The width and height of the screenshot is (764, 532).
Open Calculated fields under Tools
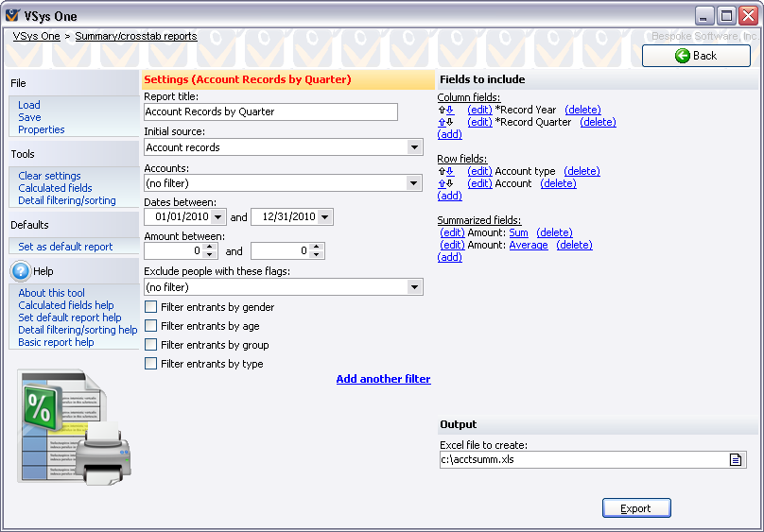click(x=55, y=188)
